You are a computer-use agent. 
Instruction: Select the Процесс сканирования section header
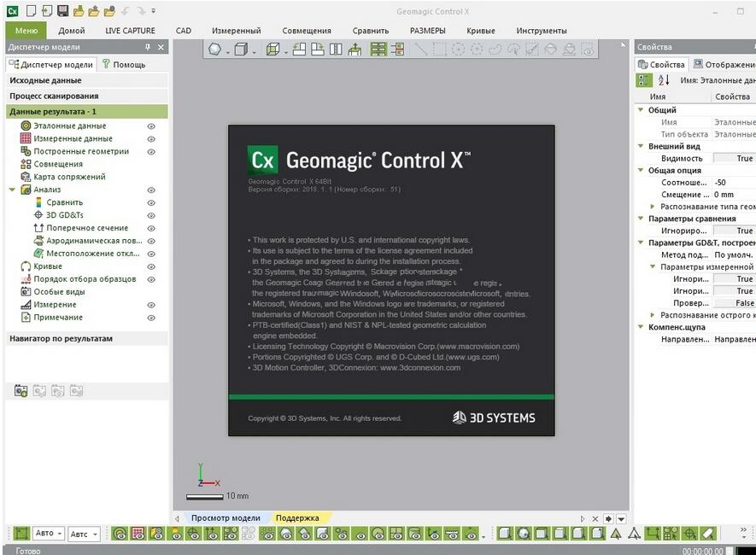pyautogui.click(x=87, y=96)
